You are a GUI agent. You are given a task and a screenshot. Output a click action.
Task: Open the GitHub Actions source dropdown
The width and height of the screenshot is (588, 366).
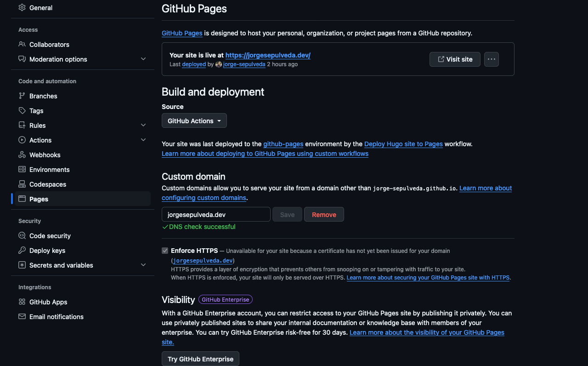(x=194, y=120)
